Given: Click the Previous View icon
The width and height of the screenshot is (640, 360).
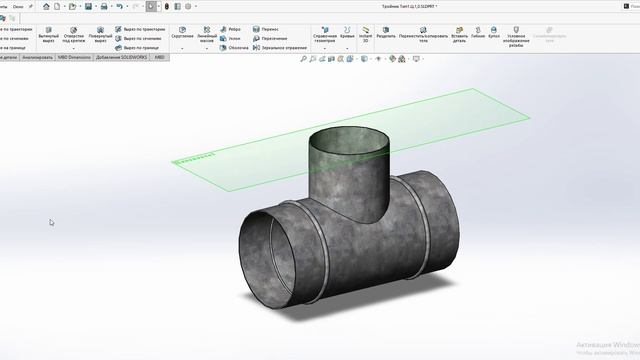Looking at the screenshot, I should tap(322, 59).
